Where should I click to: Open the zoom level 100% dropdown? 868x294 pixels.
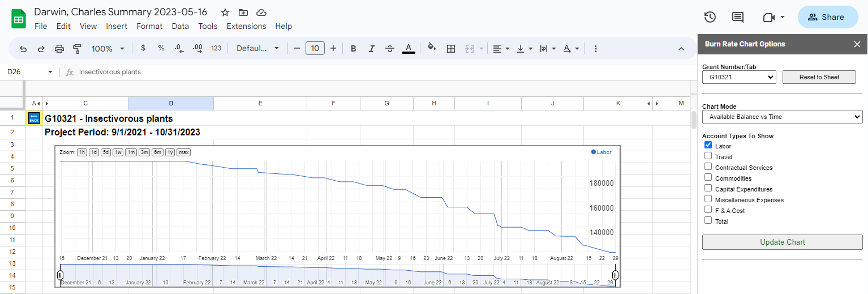pos(108,49)
